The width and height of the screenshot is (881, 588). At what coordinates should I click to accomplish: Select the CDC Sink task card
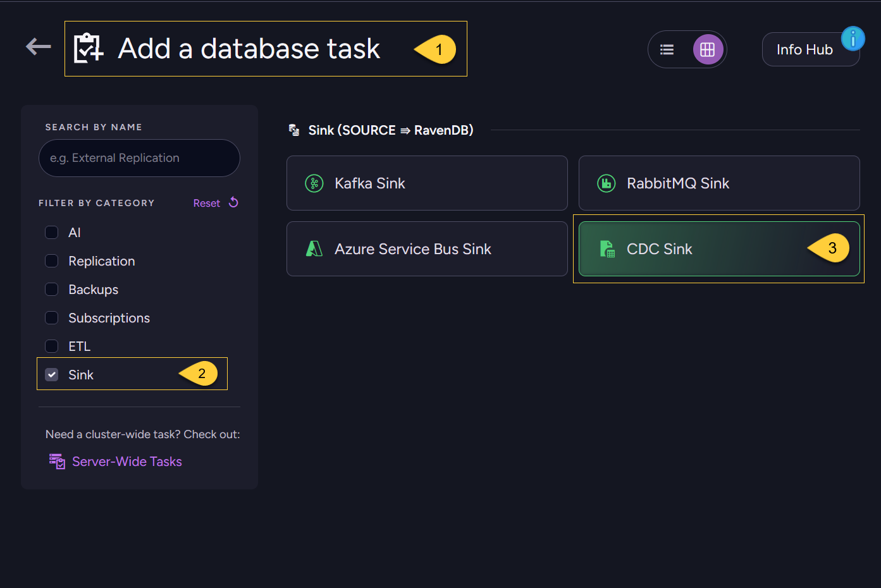pyautogui.click(x=719, y=249)
